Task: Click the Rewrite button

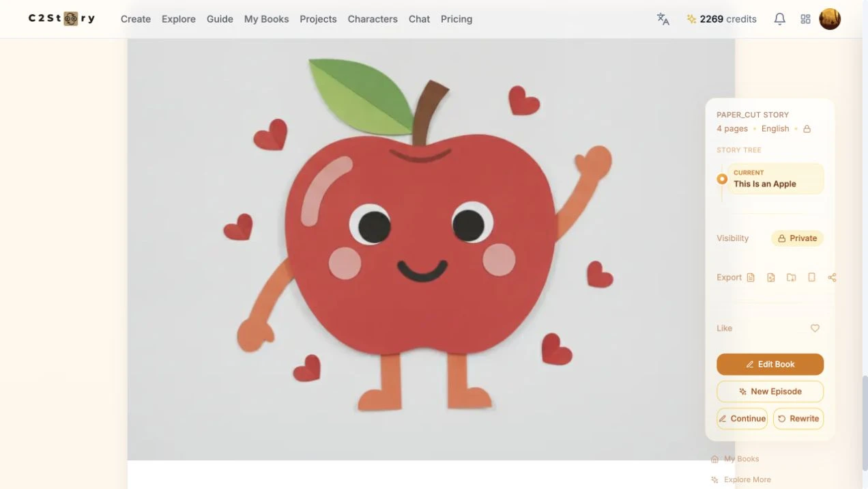Action: pos(798,419)
